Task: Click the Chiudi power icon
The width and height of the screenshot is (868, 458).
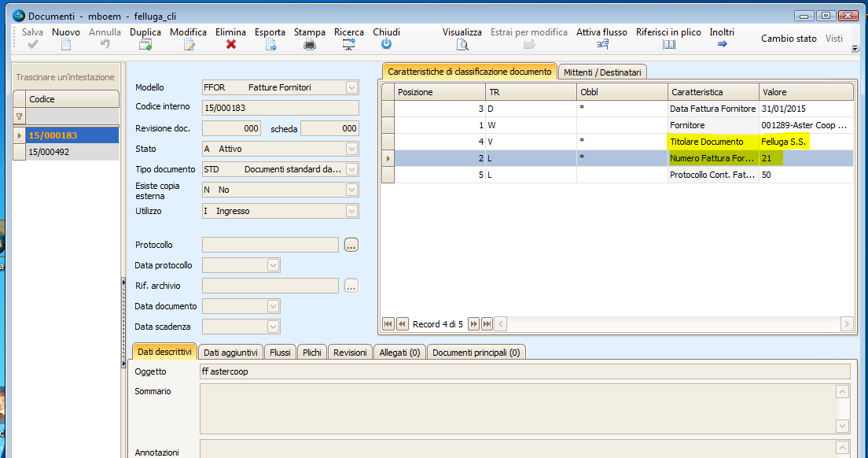Action: (386, 45)
